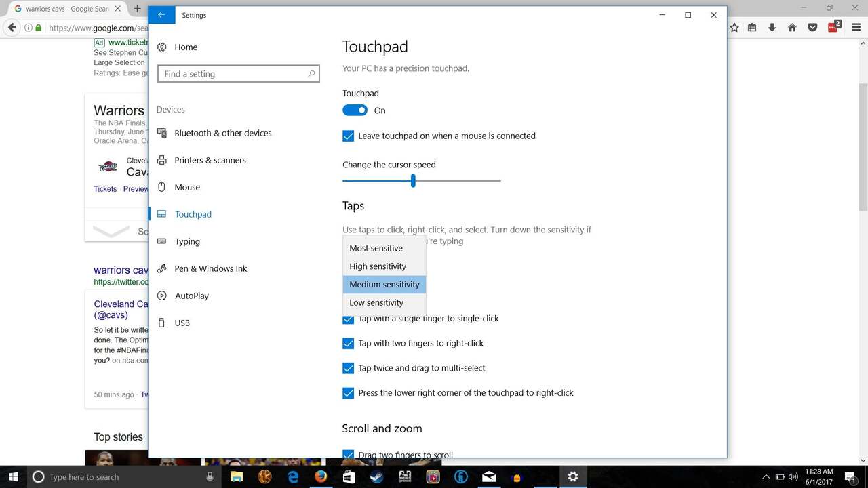Click the Bluetooth & other devices icon
868x488 pixels.
click(x=162, y=134)
